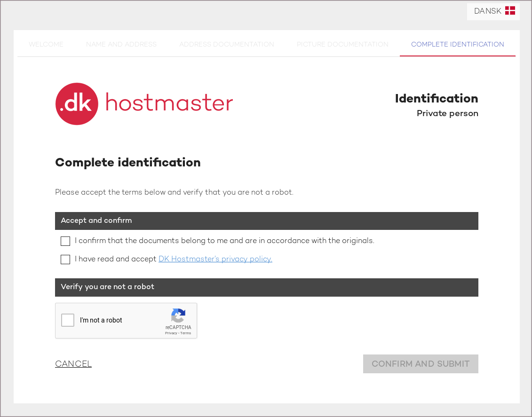Open the reCAPTCHA Privacy link
The height and width of the screenshot is (417, 532).
tap(171, 333)
